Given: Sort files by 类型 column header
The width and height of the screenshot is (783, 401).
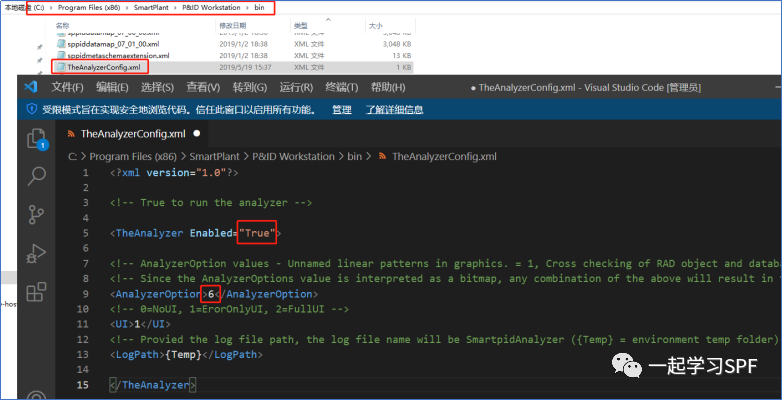Looking at the screenshot, I should pyautogui.click(x=301, y=25).
